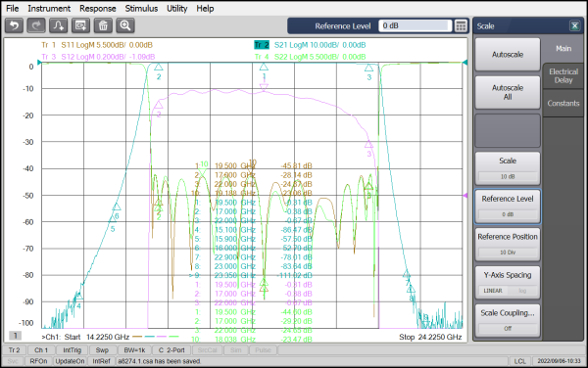Image resolution: width=588 pixels, height=368 pixels.
Task: Click the add window toolbar icon
Action: click(80, 25)
